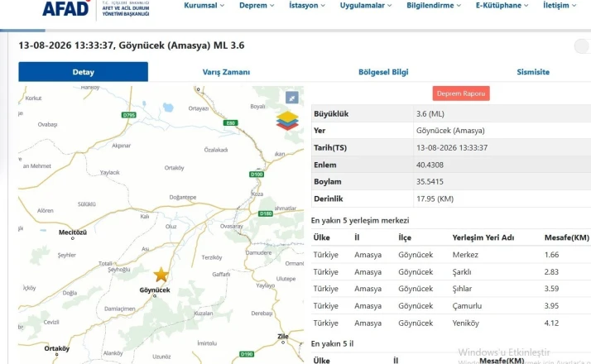The image size is (591, 364).
Task: Click the earthquake star marker on map
Action: 161,275
